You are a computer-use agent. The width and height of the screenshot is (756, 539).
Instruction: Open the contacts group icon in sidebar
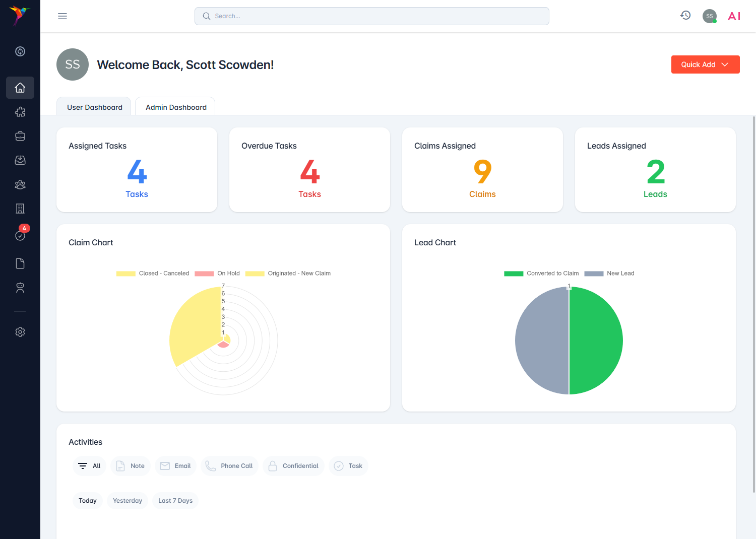tap(20, 185)
